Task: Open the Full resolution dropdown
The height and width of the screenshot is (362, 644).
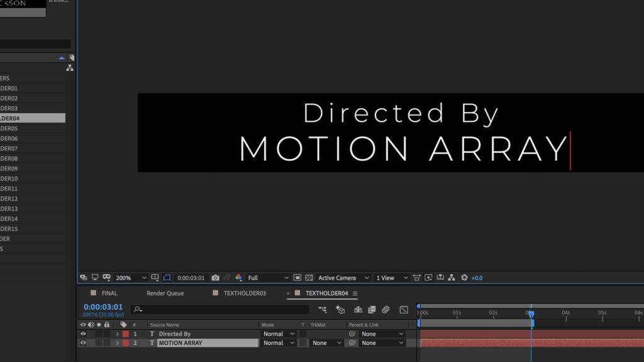Action: [268, 278]
